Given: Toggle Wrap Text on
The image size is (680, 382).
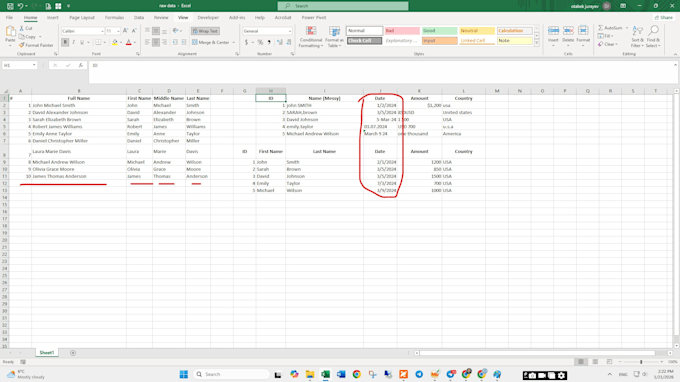Looking at the screenshot, I should [x=205, y=31].
